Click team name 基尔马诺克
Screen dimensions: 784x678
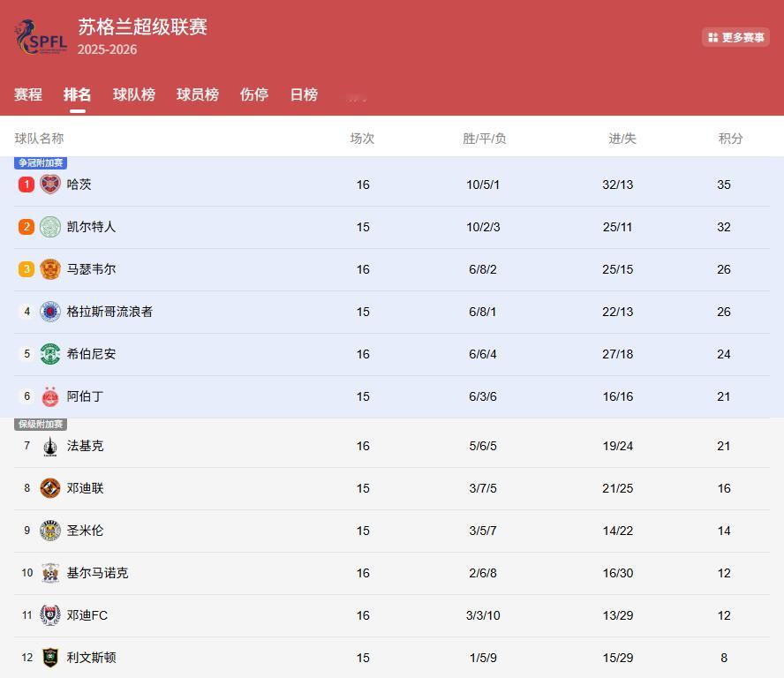pyautogui.click(x=97, y=573)
